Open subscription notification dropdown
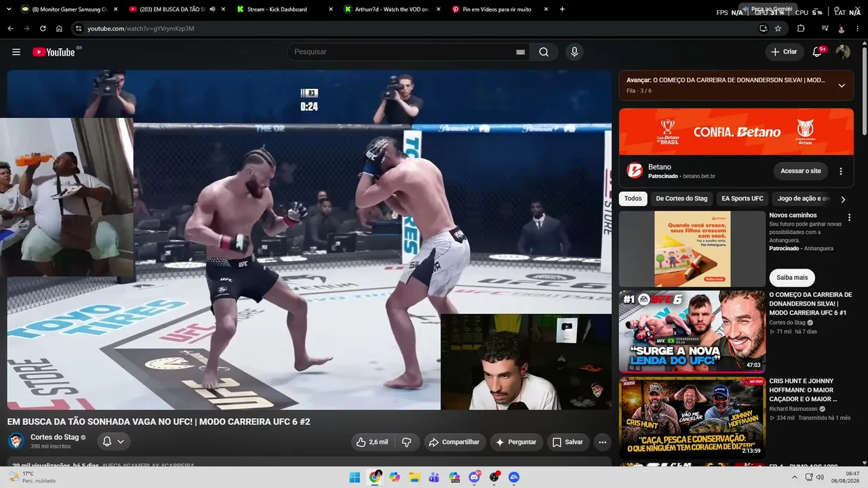The width and height of the screenshot is (868, 488). point(113,441)
